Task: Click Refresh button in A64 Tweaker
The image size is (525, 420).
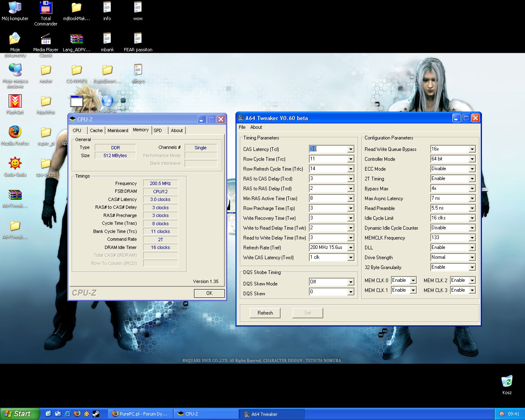Action: [x=265, y=313]
